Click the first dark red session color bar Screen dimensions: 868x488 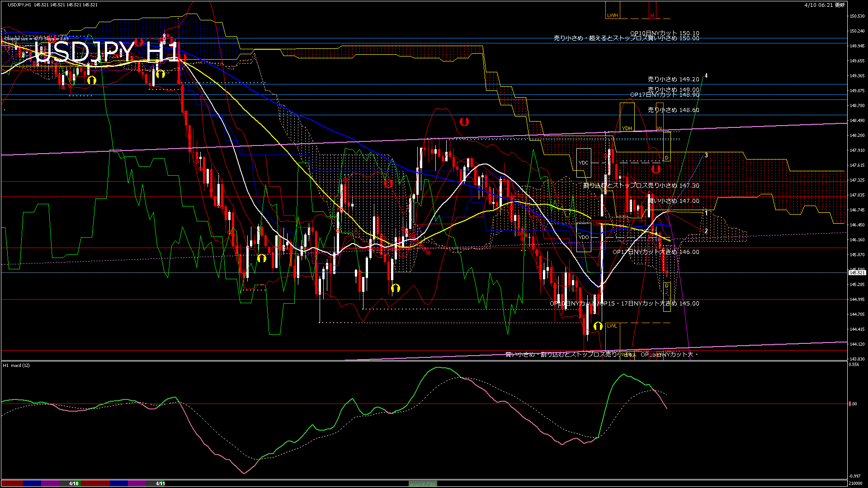point(12,483)
